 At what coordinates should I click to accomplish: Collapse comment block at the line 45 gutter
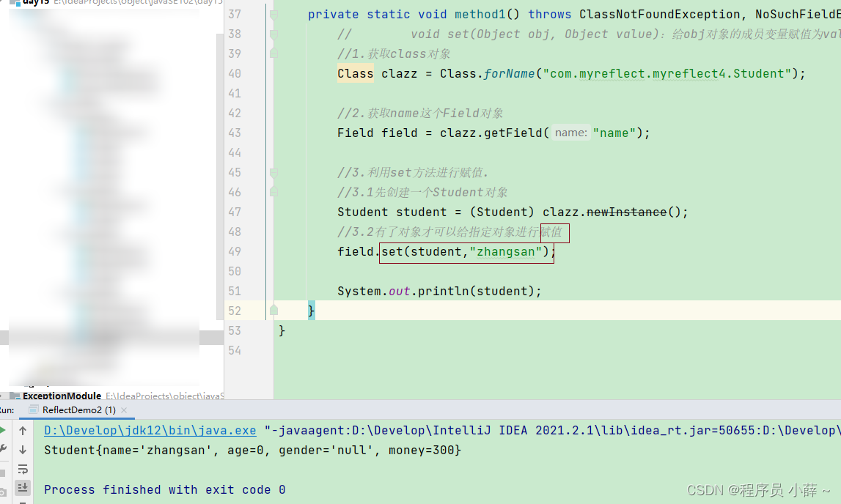(273, 172)
